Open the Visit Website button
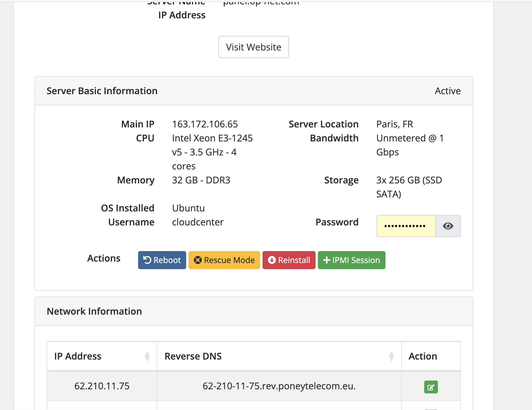532x410 pixels. pos(253,47)
